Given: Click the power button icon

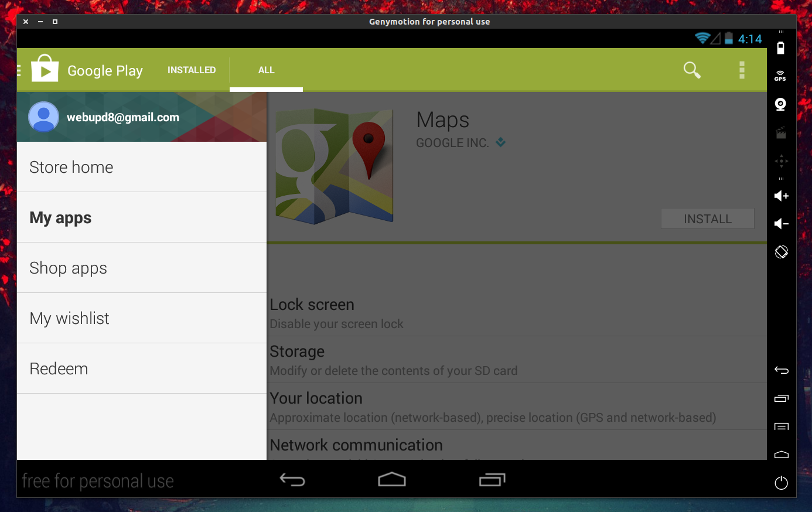Looking at the screenshot, I should point(781,483).
